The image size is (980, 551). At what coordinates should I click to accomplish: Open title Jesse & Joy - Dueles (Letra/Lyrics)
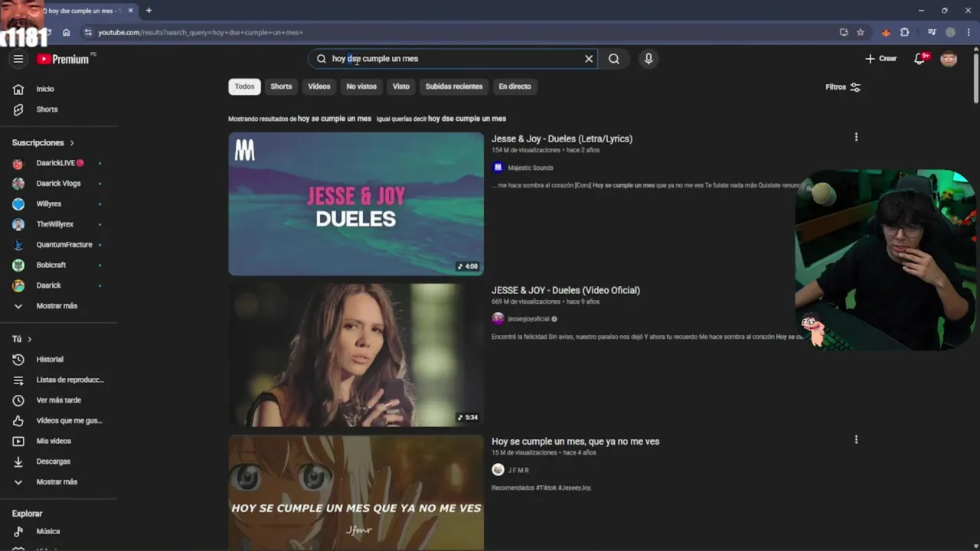click(x=562, y=139)
